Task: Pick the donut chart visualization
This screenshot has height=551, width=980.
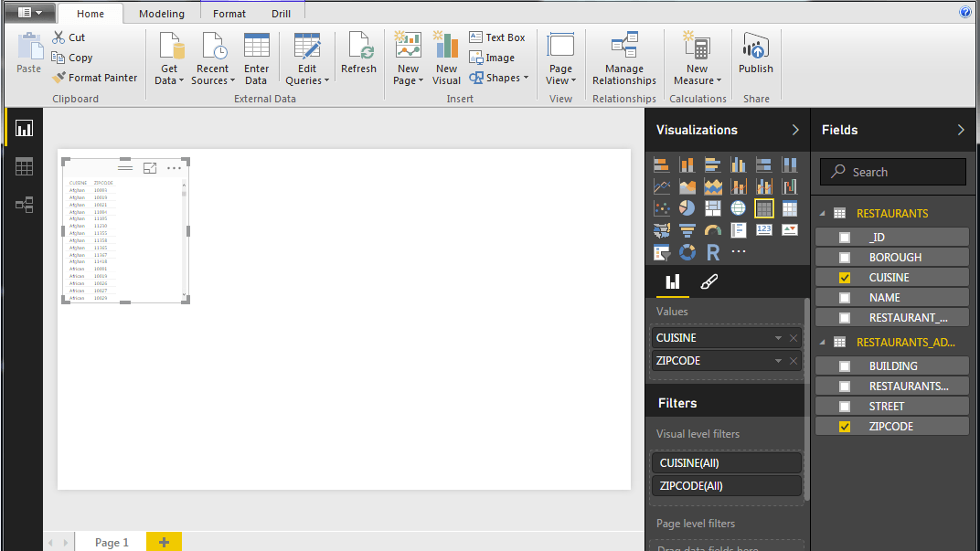Action: [x=687, y=252]
